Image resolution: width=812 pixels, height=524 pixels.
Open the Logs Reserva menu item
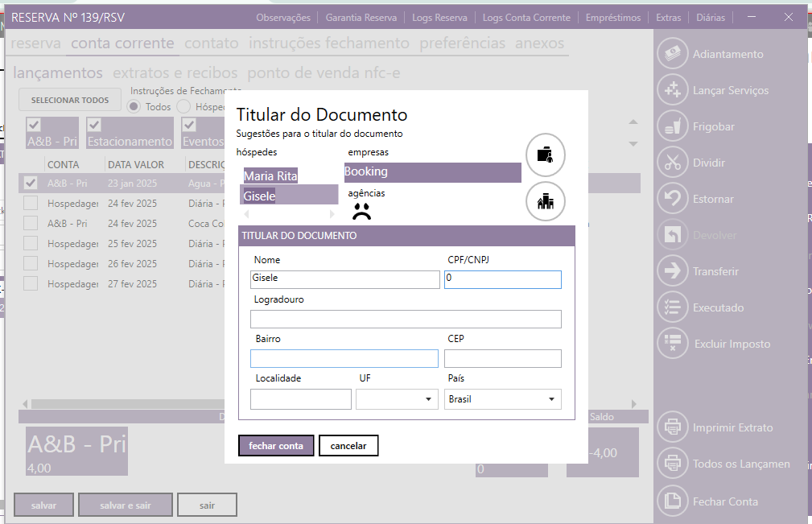(x=439, y=17)
